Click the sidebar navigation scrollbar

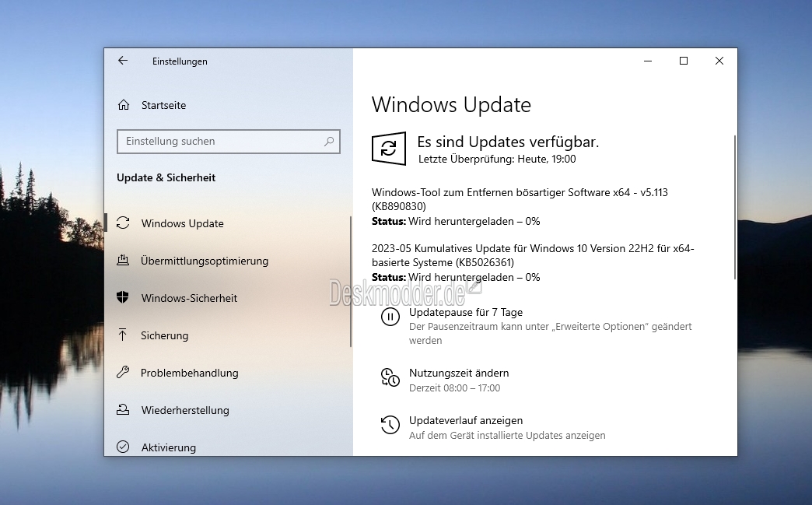[351, 282]
